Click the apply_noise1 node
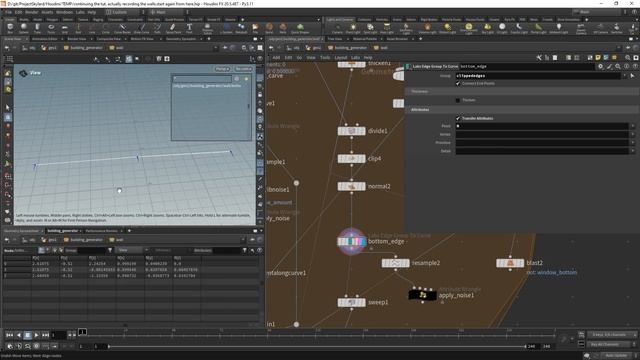This screenshot has height=360, width=640. tap(422, 295)
